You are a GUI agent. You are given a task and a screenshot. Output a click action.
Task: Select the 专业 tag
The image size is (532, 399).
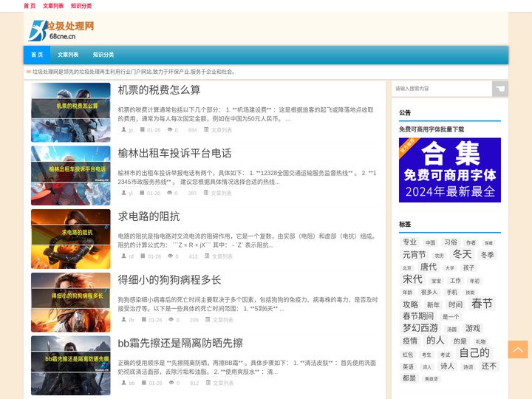[x=409, y=242]
